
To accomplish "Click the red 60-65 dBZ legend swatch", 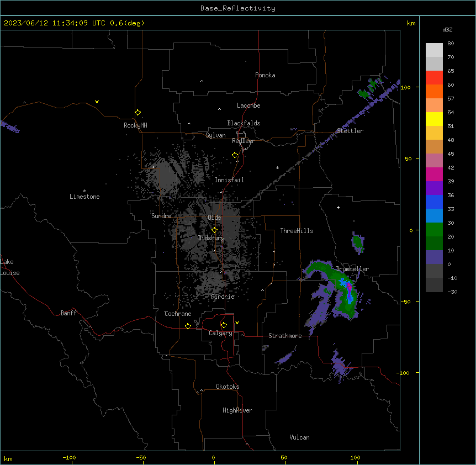I will (x=434, y=77).
